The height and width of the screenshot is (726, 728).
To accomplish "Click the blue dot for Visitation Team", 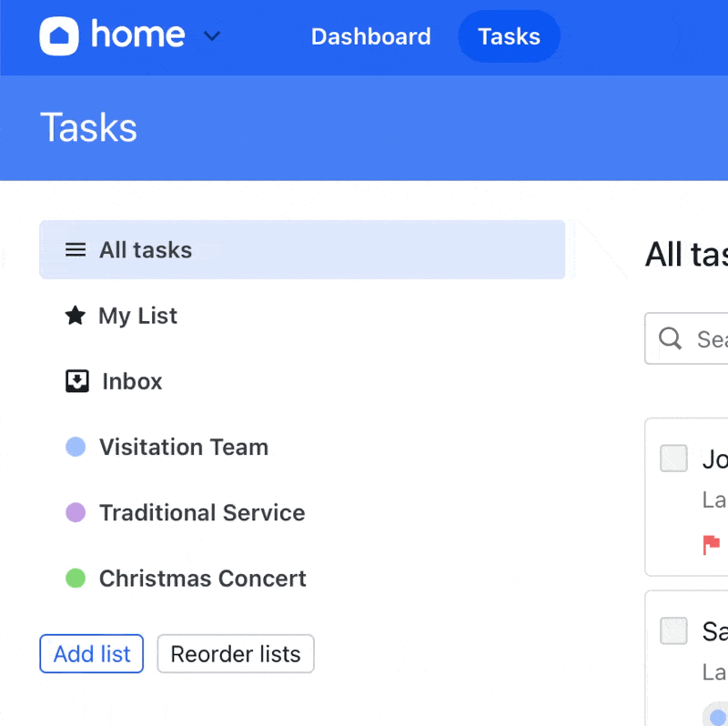I will (76, 447).
